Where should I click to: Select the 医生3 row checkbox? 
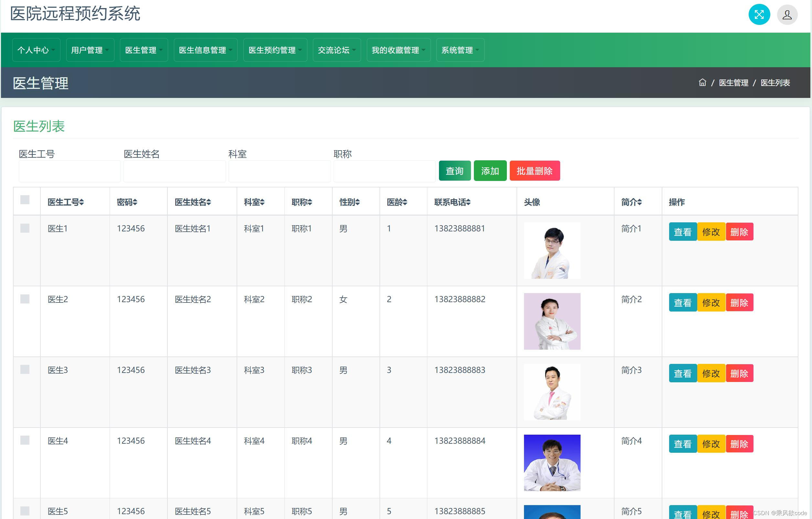25,369
